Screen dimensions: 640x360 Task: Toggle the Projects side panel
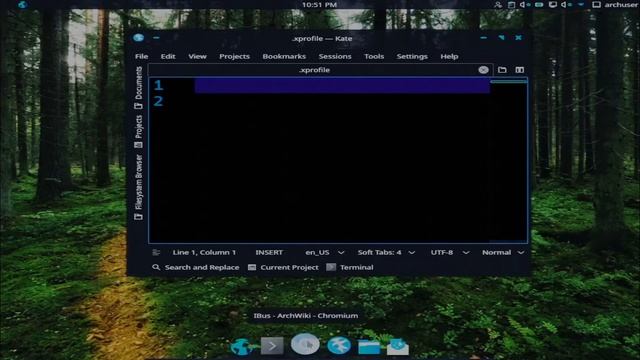pyautogui.click(x=139, y=131)
